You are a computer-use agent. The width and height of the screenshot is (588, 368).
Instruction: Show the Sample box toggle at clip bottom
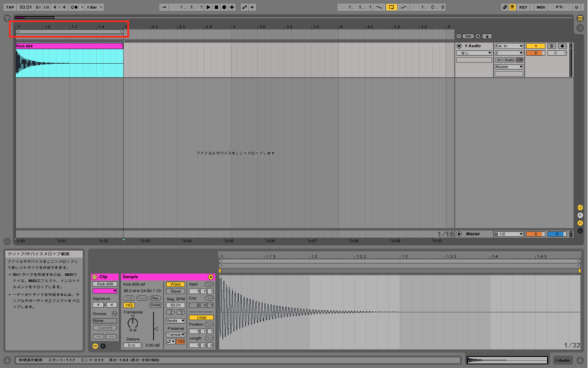[95, 346]
